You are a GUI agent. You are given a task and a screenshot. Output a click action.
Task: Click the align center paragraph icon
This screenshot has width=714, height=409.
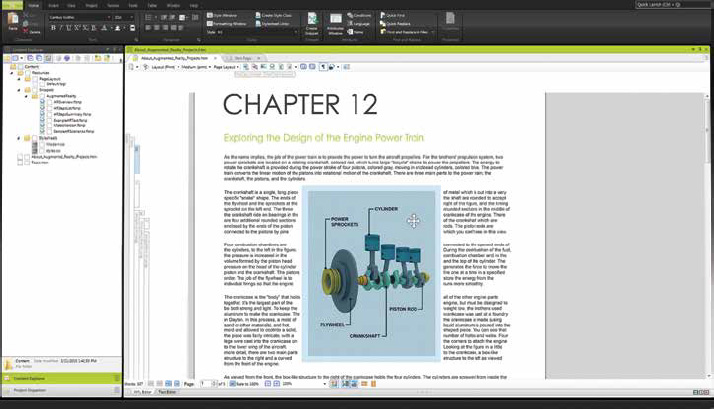point(157,28)
